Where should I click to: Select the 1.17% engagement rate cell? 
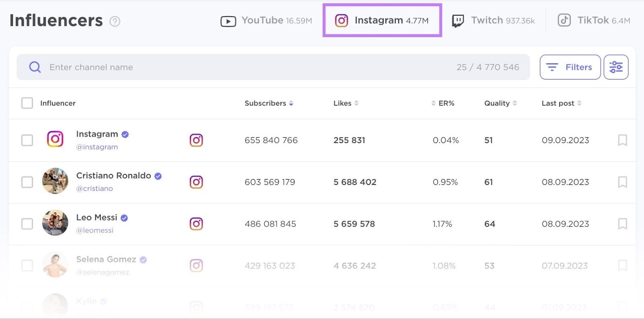click(x=442, y=224)
